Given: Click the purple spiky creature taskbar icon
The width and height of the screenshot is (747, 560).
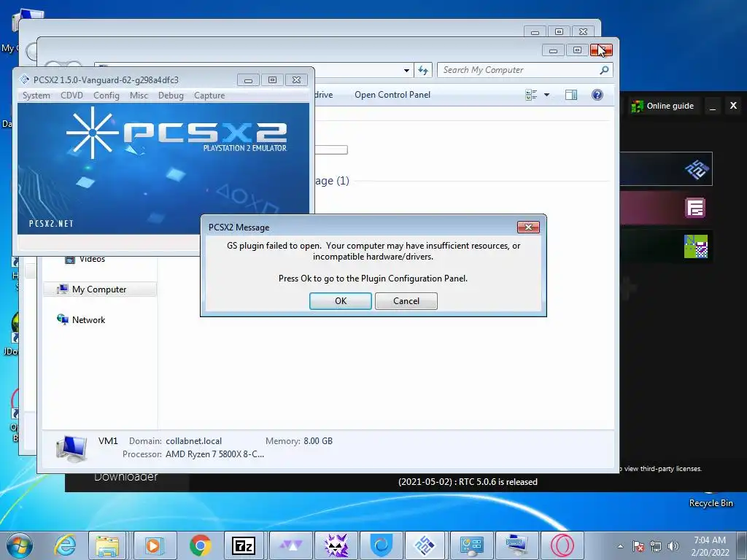Looking at the screenshot, I should click(x=336, y=545).
